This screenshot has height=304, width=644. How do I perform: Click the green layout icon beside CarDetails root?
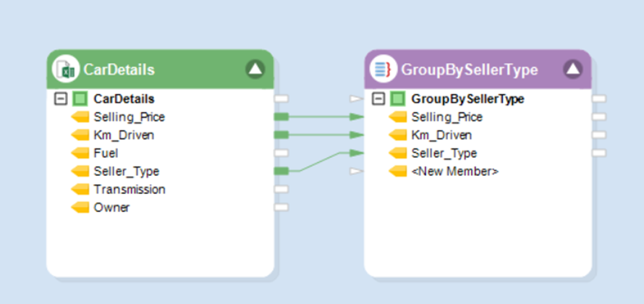(80, 99)
